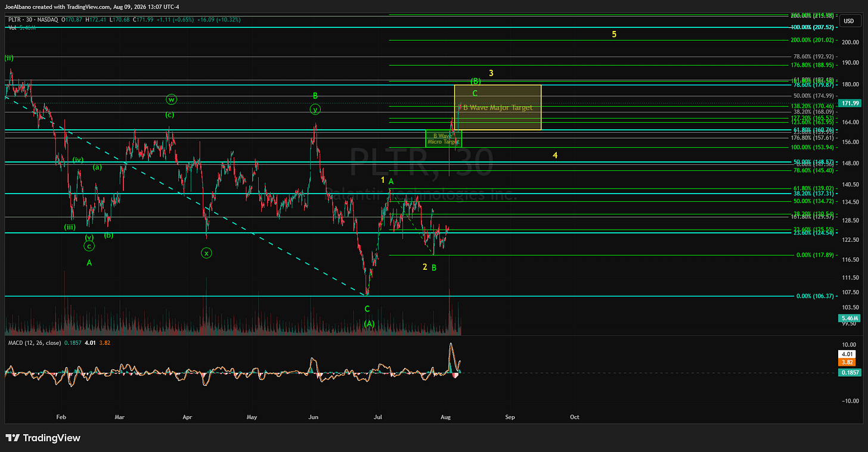This screenshot has width=868, height=452.
Task: Click the green B beside yellow 2
Action: 434,268
